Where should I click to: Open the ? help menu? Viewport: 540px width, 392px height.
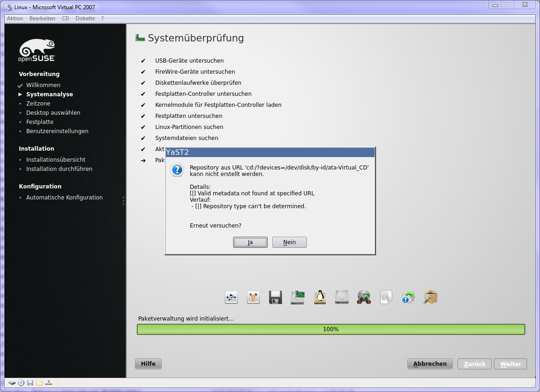102,18
